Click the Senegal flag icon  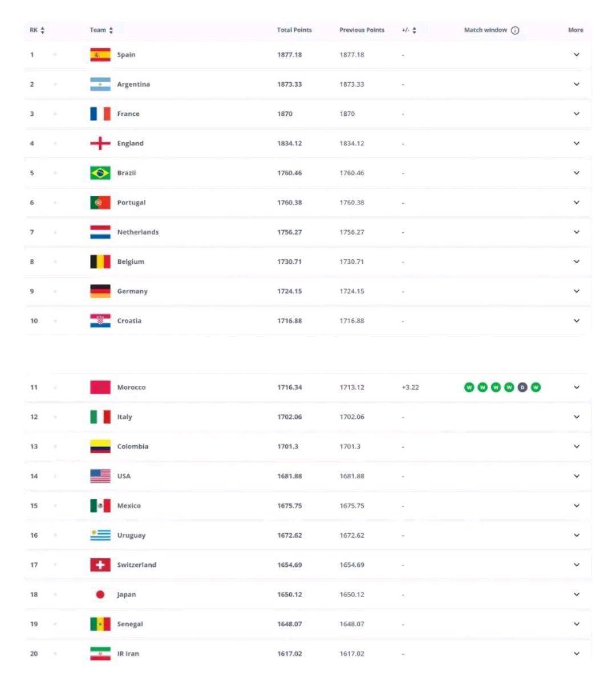100,624
